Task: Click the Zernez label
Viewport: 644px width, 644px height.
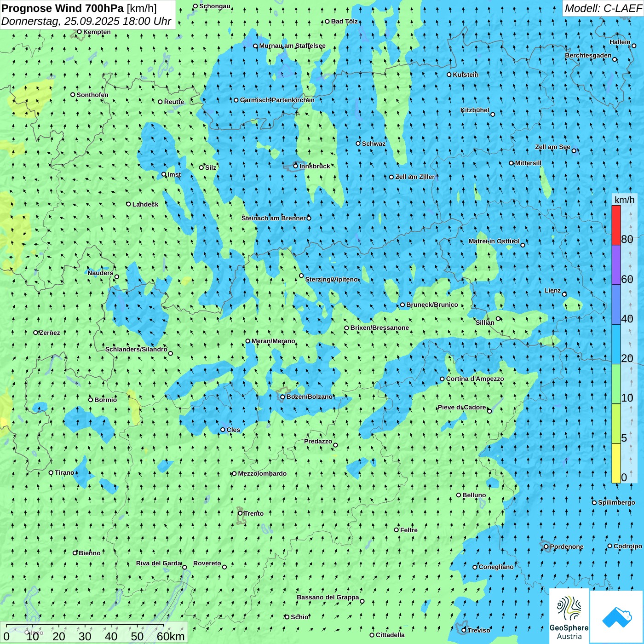Action: point(50,333)
